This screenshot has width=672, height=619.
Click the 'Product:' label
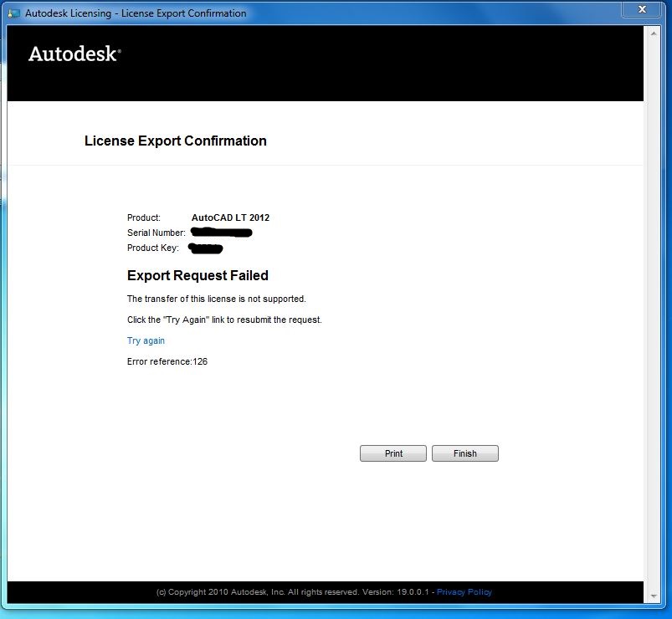(144, 217)
